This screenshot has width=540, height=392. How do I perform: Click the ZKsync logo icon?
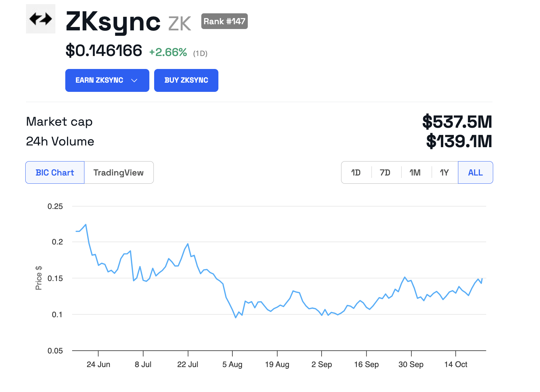(41, 19)
